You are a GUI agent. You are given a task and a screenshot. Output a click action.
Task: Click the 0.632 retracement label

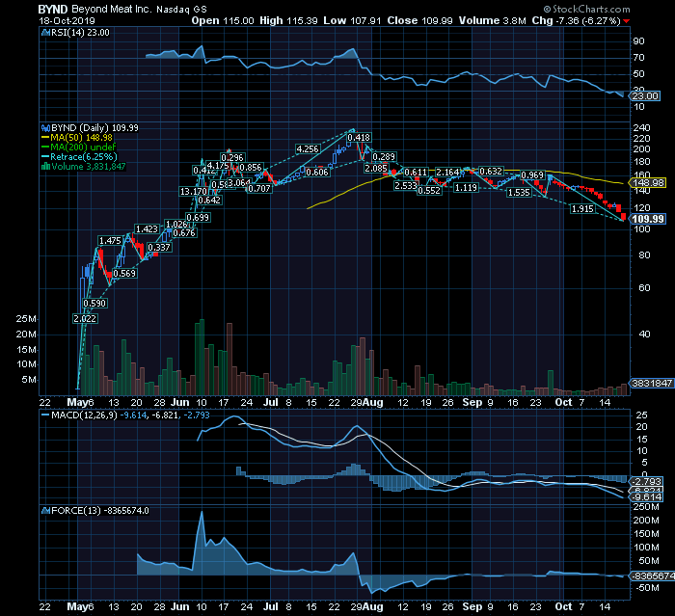(x=491, y=172)
